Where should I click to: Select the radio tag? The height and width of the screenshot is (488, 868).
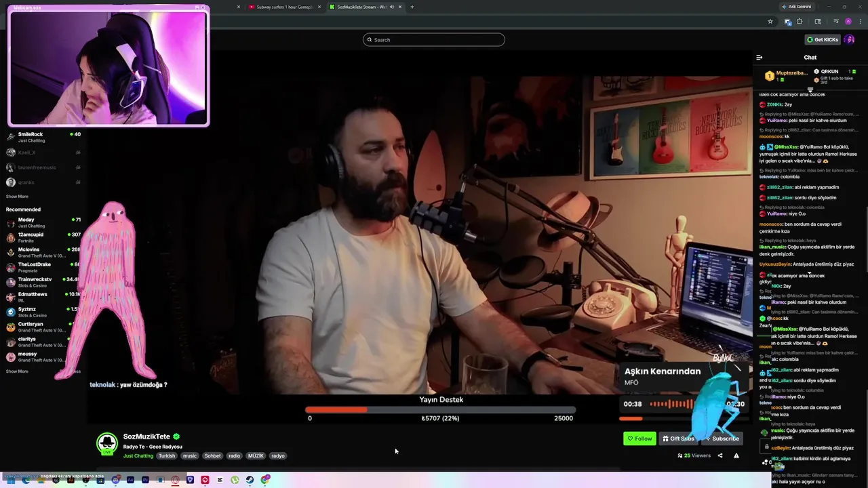[x=234, y=456]
